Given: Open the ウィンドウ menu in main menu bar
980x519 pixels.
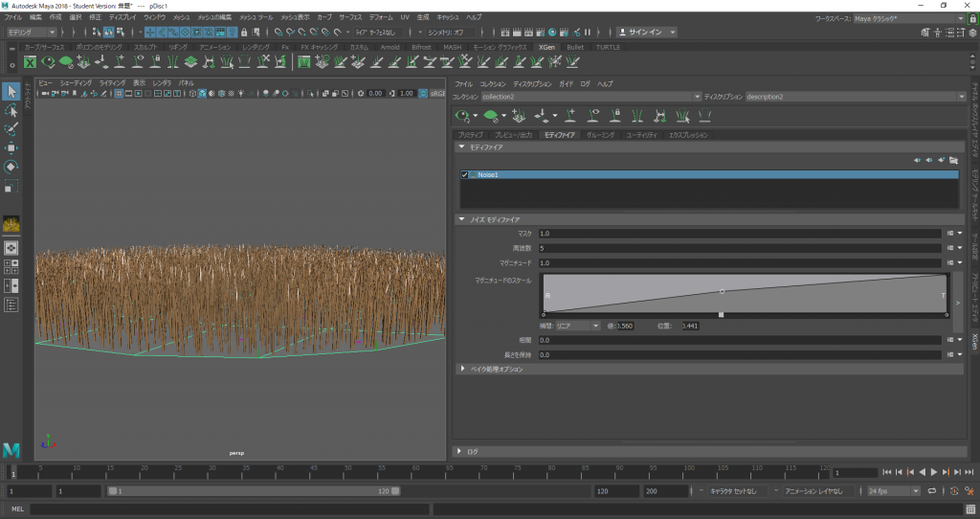Looking at the screenshot, I should [x=153, y=17].
